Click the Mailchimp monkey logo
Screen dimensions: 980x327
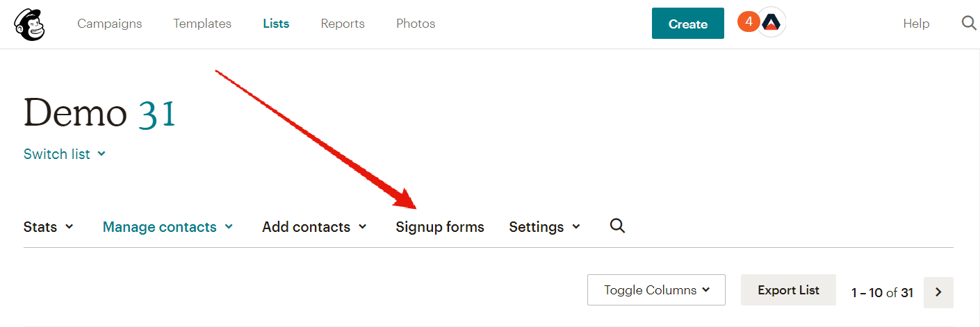coord(29,24)
